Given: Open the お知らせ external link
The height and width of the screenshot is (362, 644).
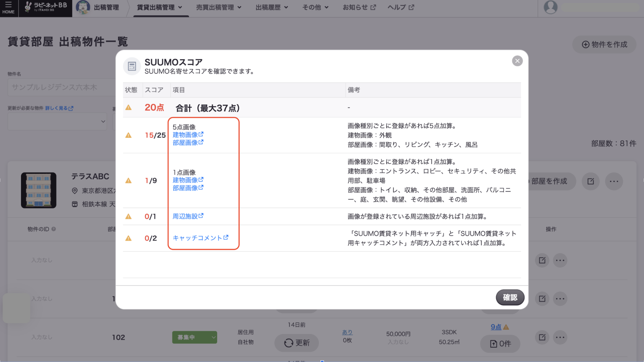Looking at the screenshot, I should point(359,7).
